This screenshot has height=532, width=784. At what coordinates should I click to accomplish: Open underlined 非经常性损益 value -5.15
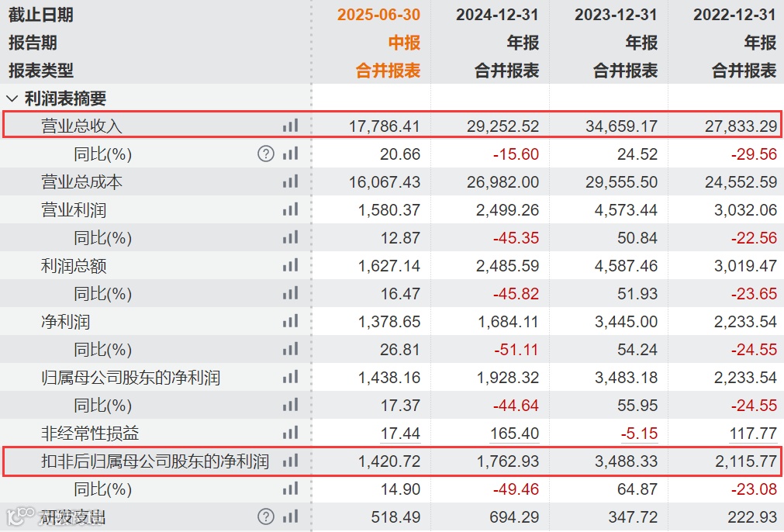639,433
